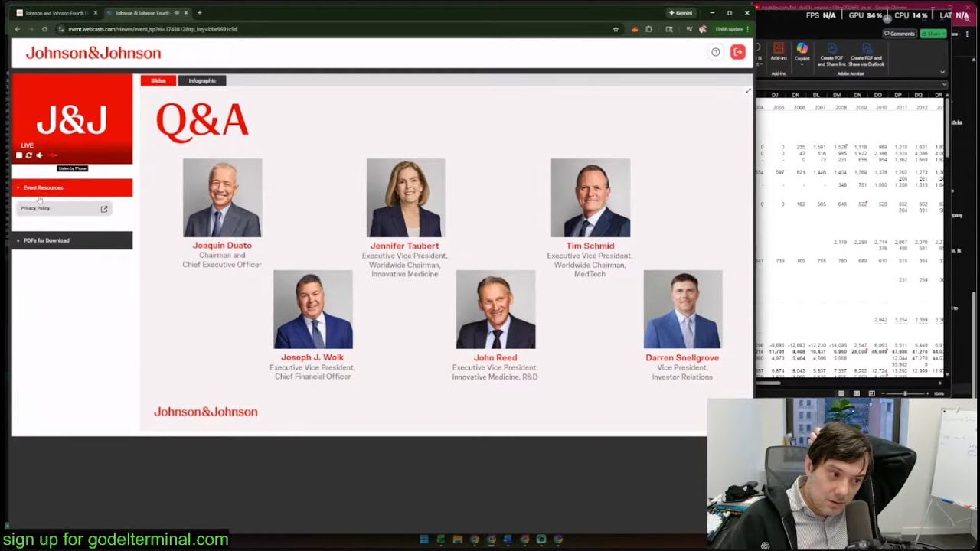
Task: Close first Johnson and Johnson tab
Action: (x=95, y=13)
